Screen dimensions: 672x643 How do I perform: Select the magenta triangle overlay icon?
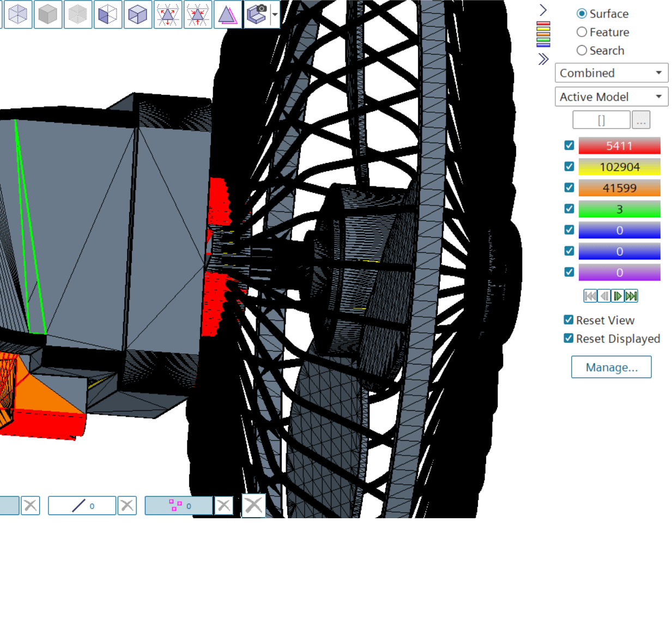click(228, 15)
